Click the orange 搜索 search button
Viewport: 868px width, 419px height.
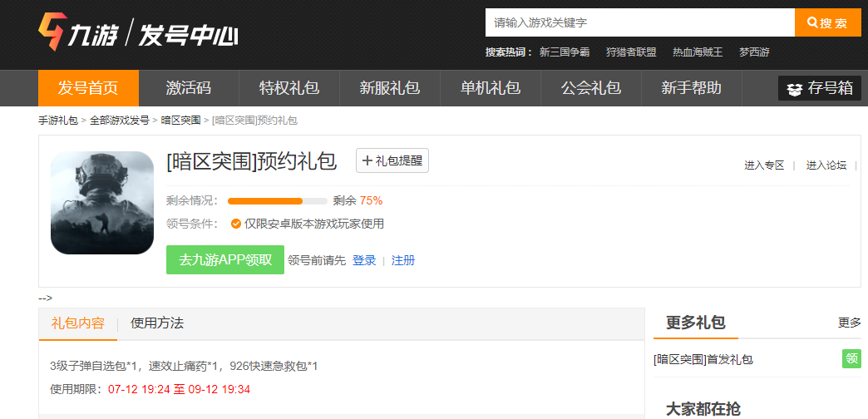pyautogui.click(x=827, y=22)
